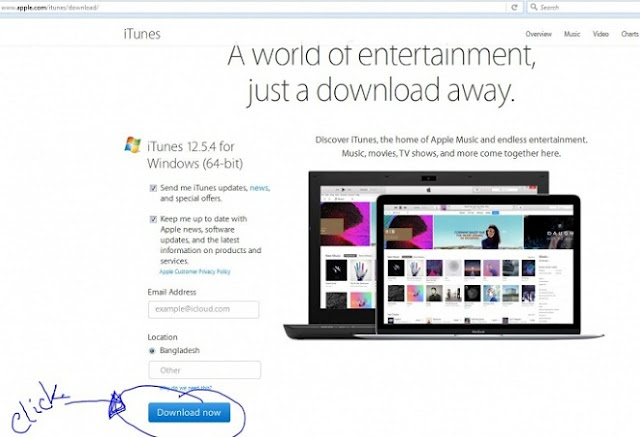This screenshot has height=437, width=640.
Task: Click the "Email Address" label
Action: pos(172,292)
